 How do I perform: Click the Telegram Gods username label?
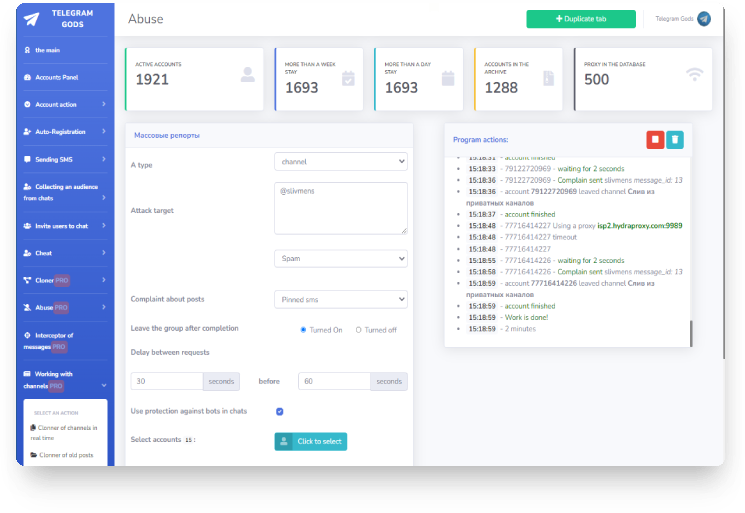674,19
